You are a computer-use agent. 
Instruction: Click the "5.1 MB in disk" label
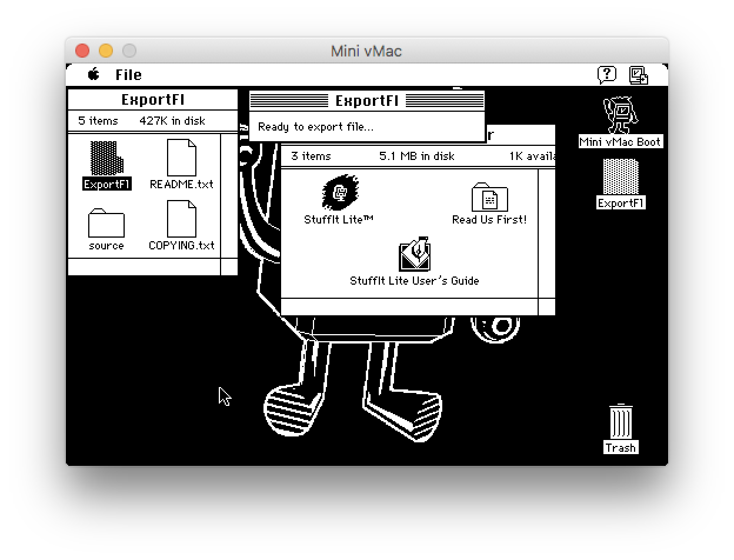click(x=417, y=156)
